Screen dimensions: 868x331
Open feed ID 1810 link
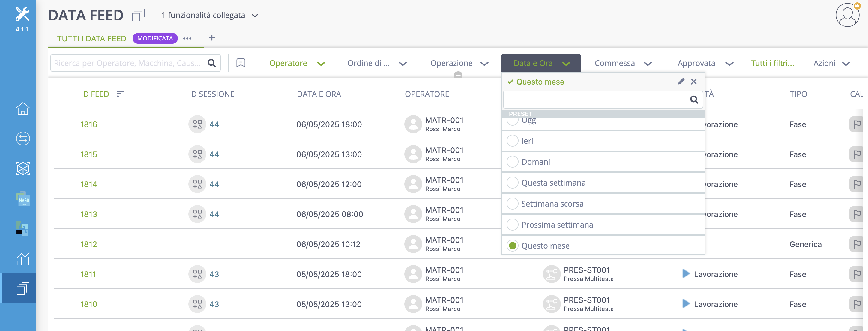pos(88,304)
